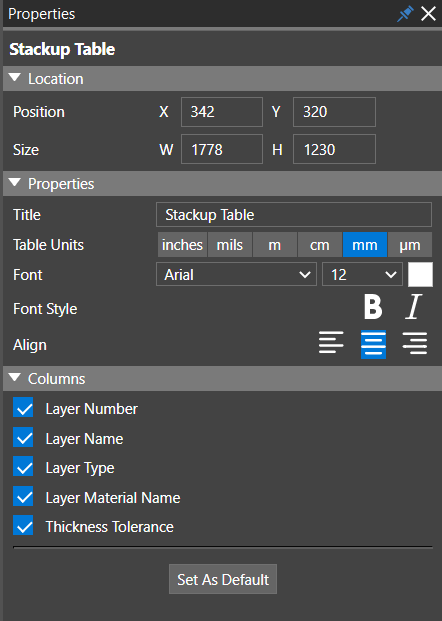Uncheck the Layer Material Name column
Viewport: 442px width, 621px height.
pyautogui.click(x=23, y=496)
